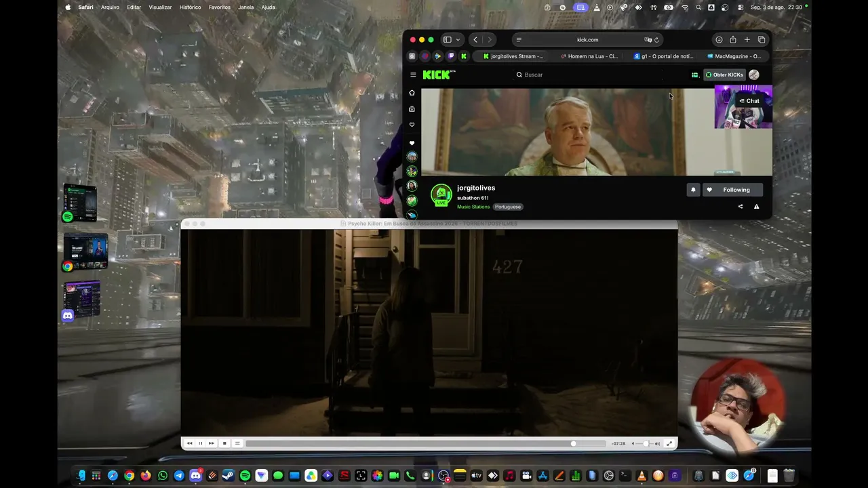Open Telegram from the Dock
The image size is (868, 488).
pyautogui.click(x=179, y=476)
